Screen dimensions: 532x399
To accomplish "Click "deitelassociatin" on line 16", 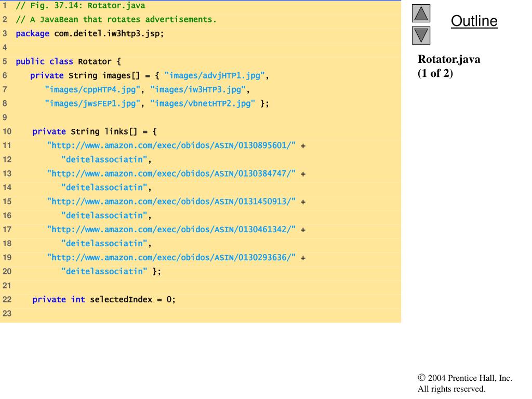I will (x=104, y=216).
